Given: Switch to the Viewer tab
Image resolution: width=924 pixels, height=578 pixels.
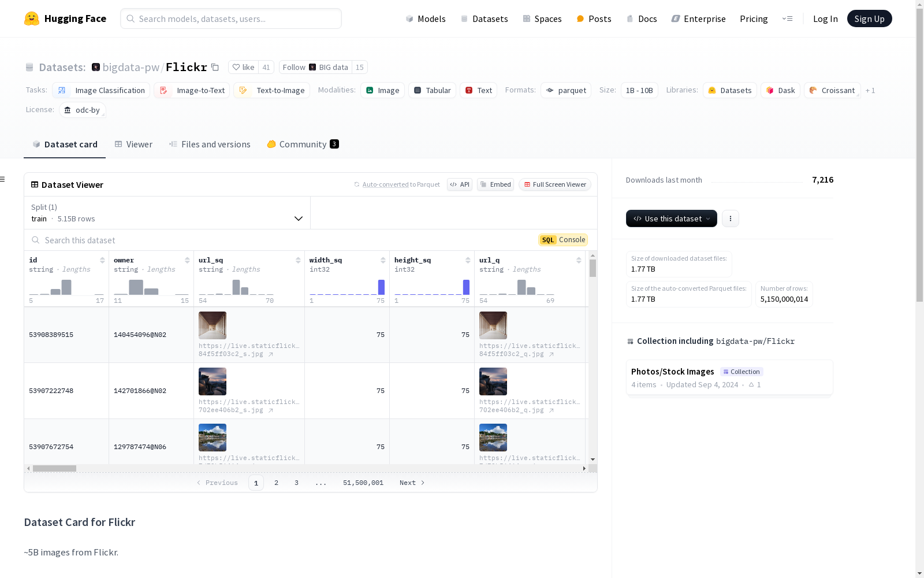Looking at the screenshot, I should point(133,144).
